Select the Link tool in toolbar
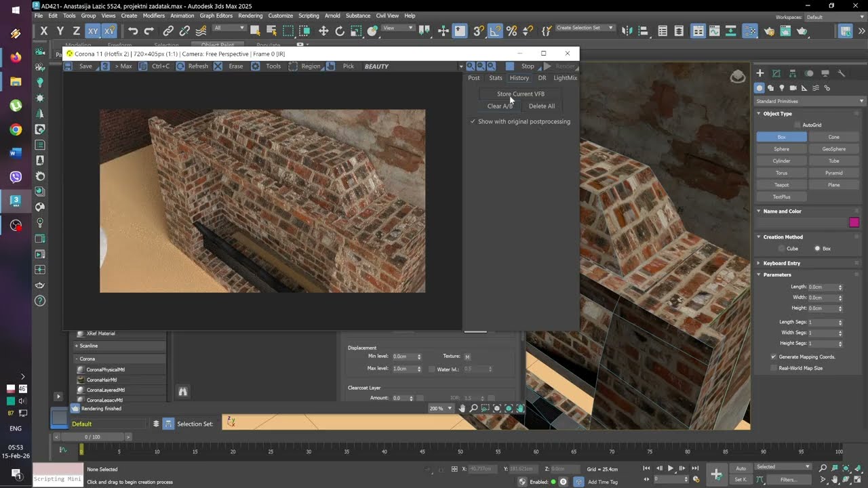Viewport: 868px width, 488px height. point(168,30)
